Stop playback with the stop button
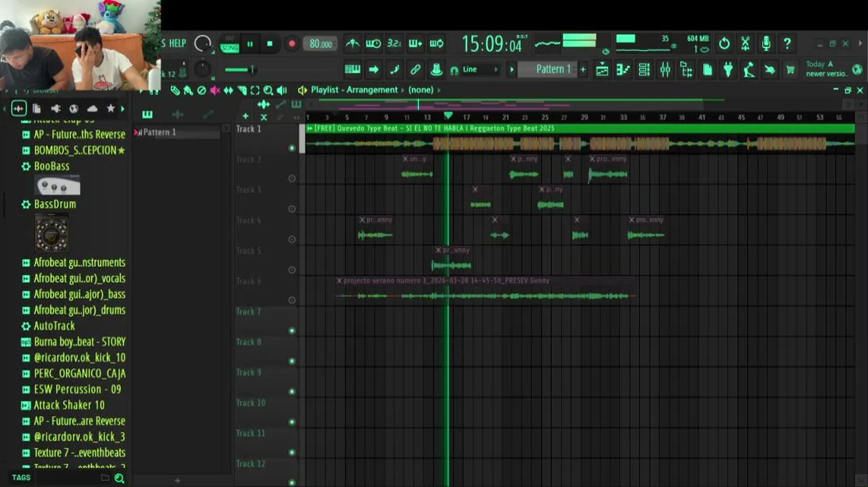The width and height of the screenshot is (868, 487). click(x=270, y=44)
